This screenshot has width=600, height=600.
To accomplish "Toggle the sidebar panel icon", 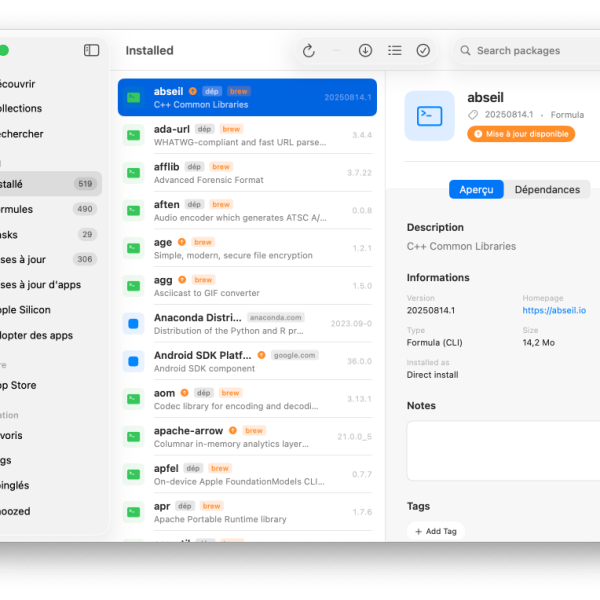I will 91,50.
